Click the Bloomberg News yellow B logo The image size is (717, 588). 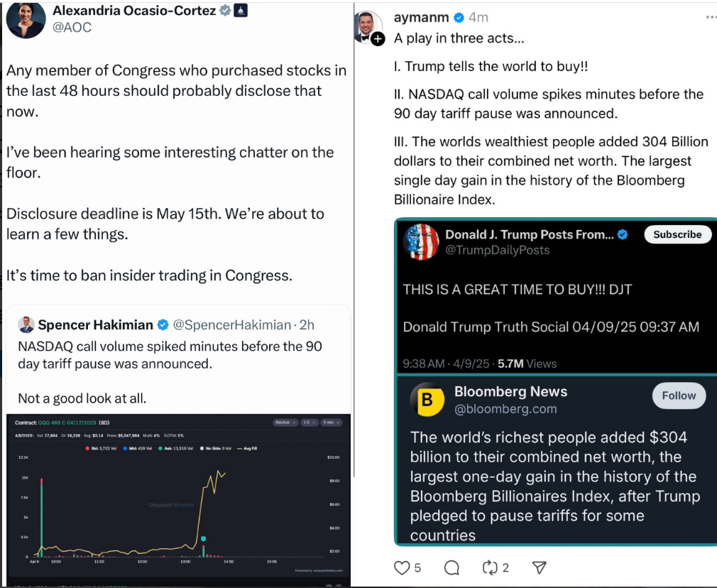(x=427, y=400)
